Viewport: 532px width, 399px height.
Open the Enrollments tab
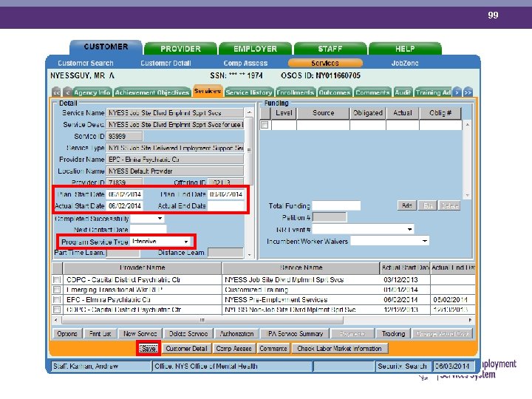pyautogui.click(x=295, y=92)
